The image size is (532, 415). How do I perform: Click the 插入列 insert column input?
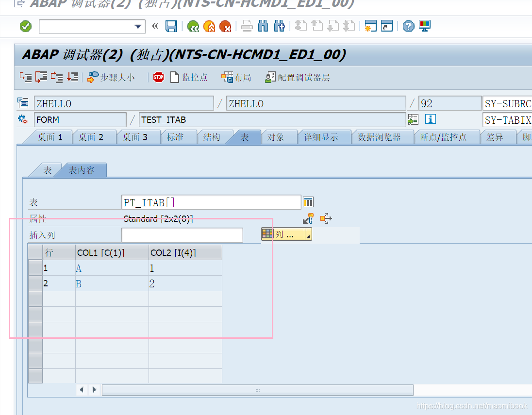click(x=182, y=235)
